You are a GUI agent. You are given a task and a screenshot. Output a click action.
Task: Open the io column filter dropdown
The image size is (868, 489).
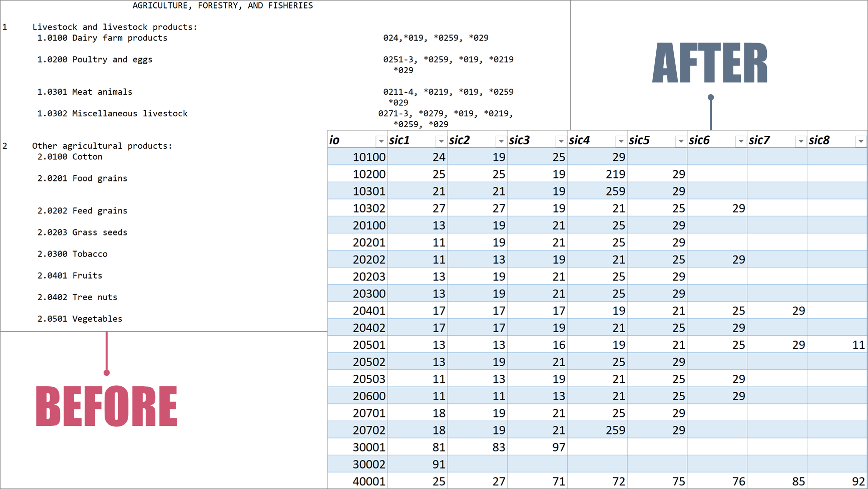coord(381,141)
